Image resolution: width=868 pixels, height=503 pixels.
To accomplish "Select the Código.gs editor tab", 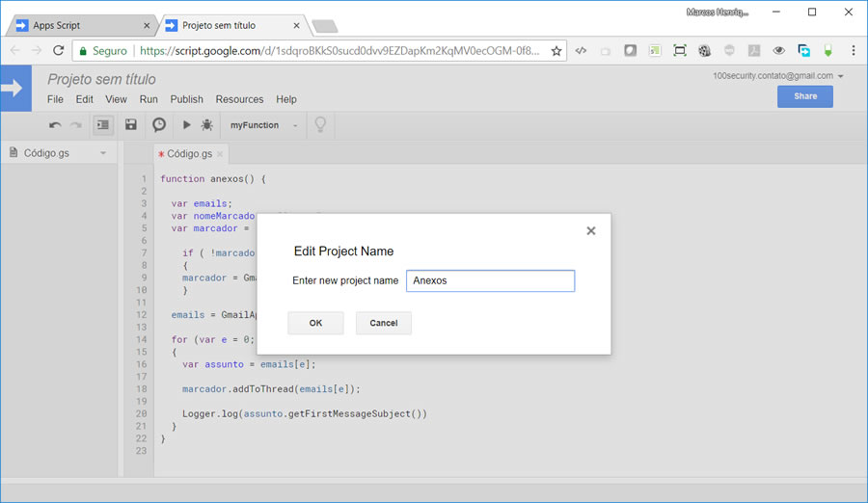I will pos(189,154).
